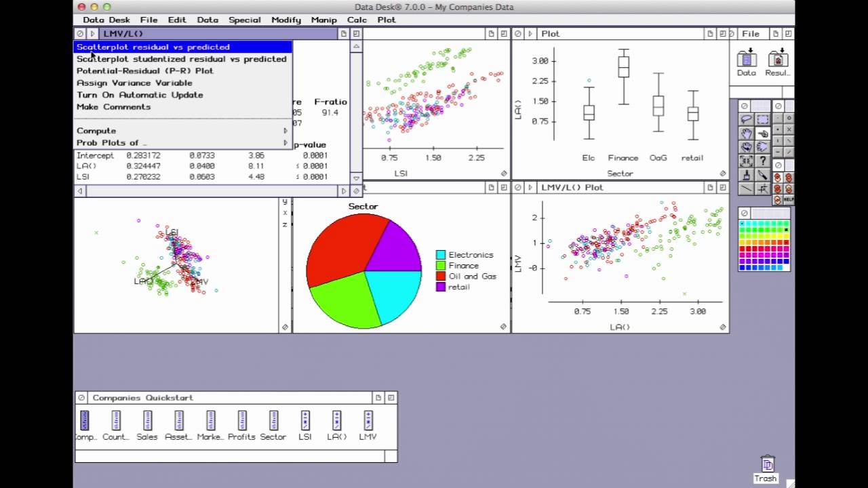Click regression window scroll left arrow
Screen dimensions: 868x488
point(80,191)
